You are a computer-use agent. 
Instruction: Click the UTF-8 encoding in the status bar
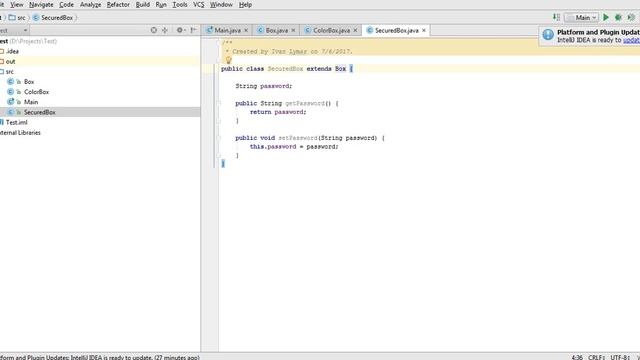[x=620, y=357]
